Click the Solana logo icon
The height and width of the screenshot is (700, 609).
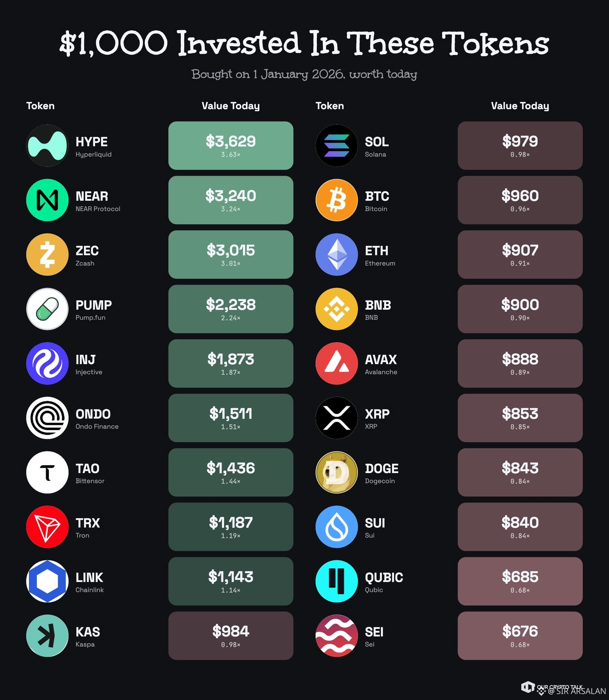pyautogui.click(x=337, y=146)
